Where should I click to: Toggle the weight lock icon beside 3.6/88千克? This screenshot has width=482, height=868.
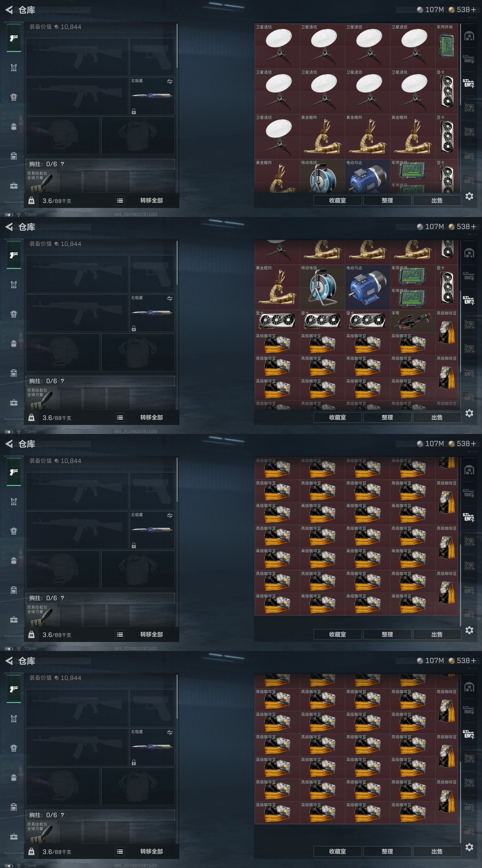(31, 200)
